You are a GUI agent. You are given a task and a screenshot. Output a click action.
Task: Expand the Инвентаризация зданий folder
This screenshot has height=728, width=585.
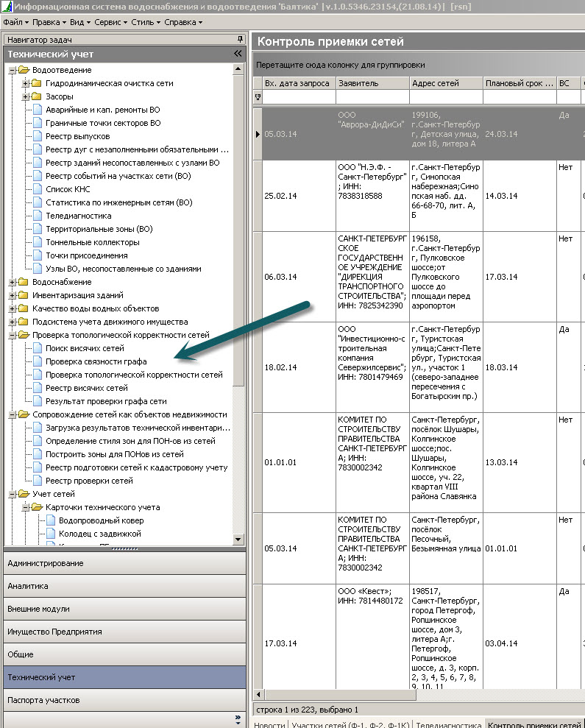[x=13, y=295]
